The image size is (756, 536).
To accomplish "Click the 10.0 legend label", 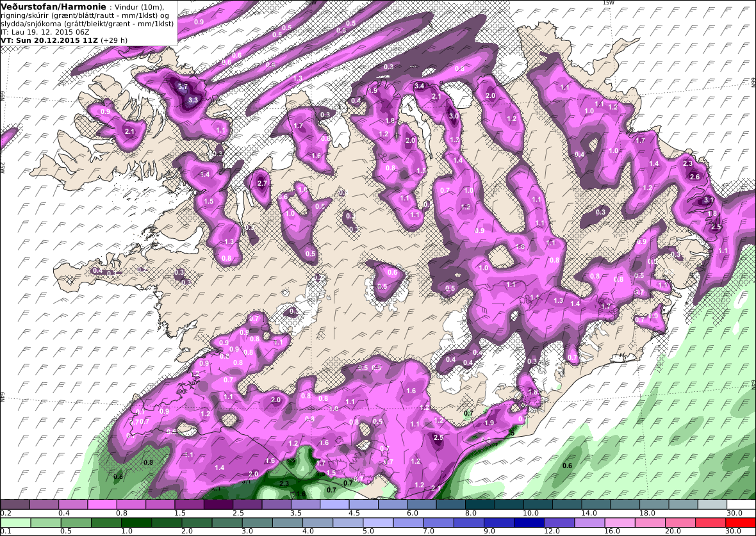I will (x=531, y=514).
